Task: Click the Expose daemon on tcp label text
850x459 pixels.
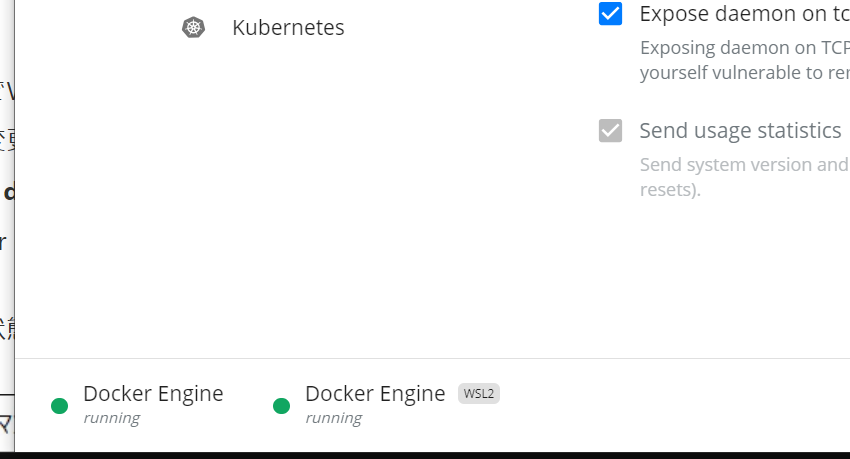Action: pos(744,14)
